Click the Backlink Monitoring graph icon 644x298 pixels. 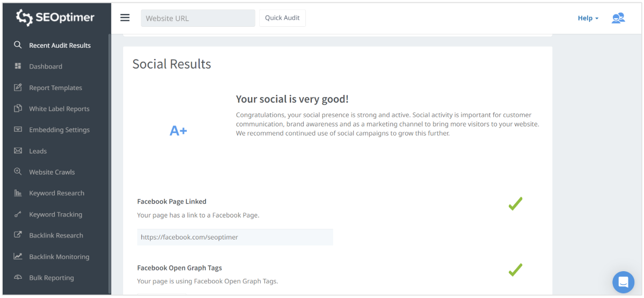(x=18, y=257)
